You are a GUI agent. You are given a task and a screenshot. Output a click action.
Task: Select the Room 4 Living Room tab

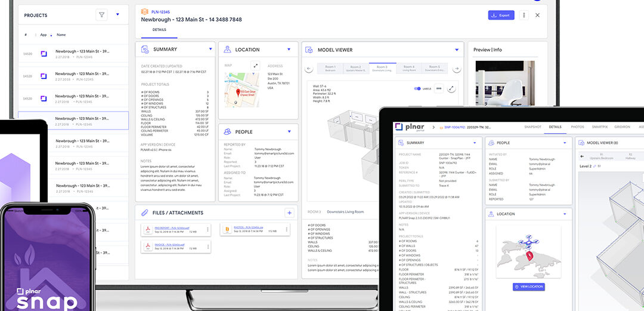408,68
